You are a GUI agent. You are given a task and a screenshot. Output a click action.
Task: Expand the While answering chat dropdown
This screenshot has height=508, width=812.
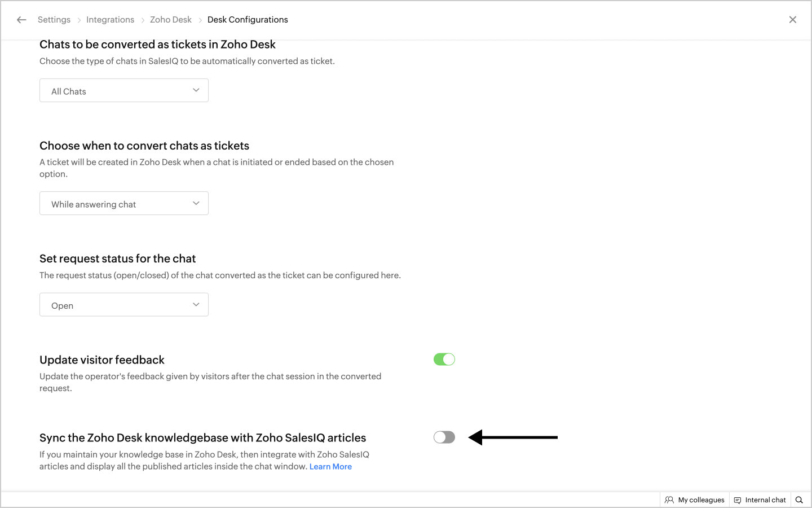pos(123,204)
